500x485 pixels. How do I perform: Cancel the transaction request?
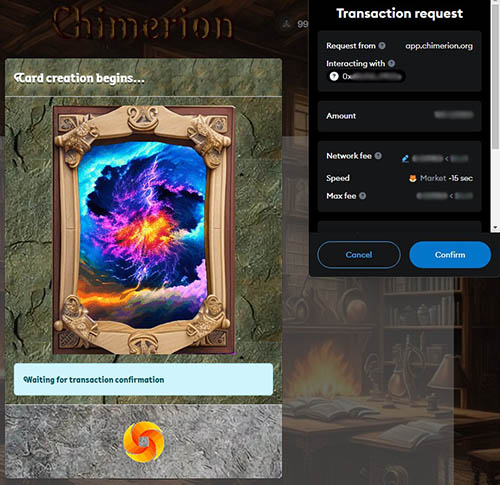coord(359,255)
